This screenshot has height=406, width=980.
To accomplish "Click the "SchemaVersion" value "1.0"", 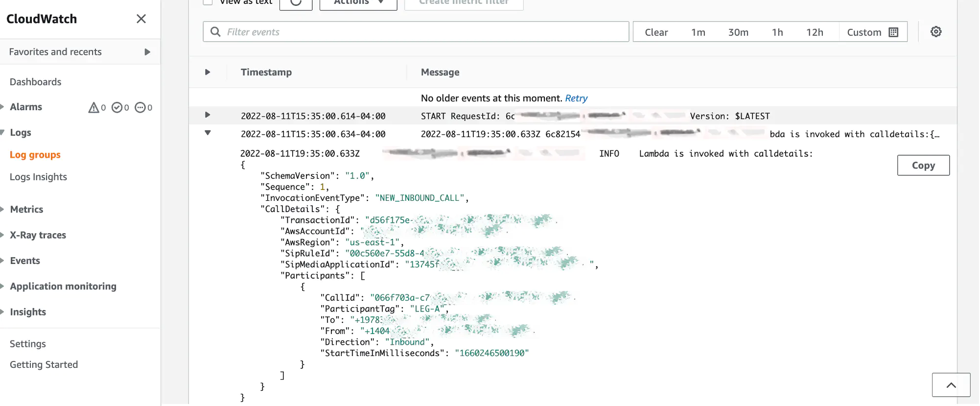I will pyautogui.click(x=357, y=176).
